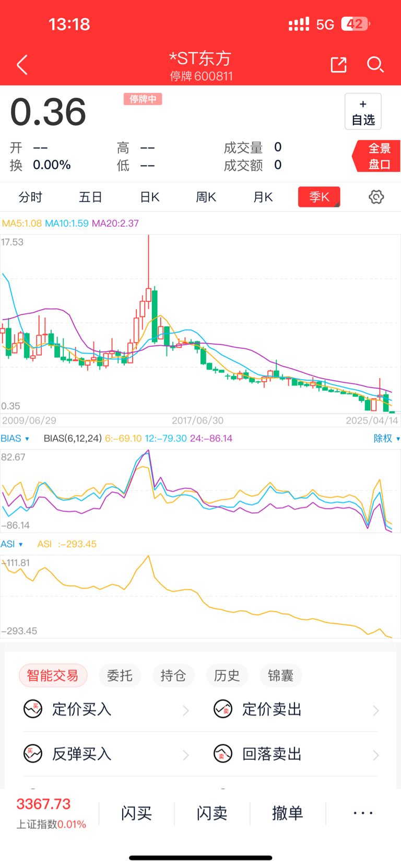This screenshot has height=868, width=401.
Task: Tap the 闪买 button
Action: coord(136,813)
